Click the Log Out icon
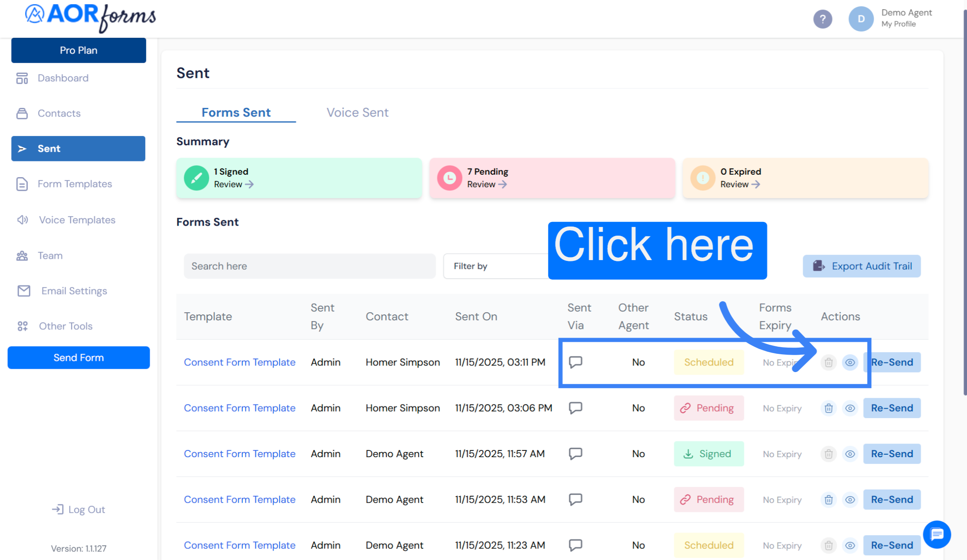Viewport: 967px width, 560px height. coord(58,509)
